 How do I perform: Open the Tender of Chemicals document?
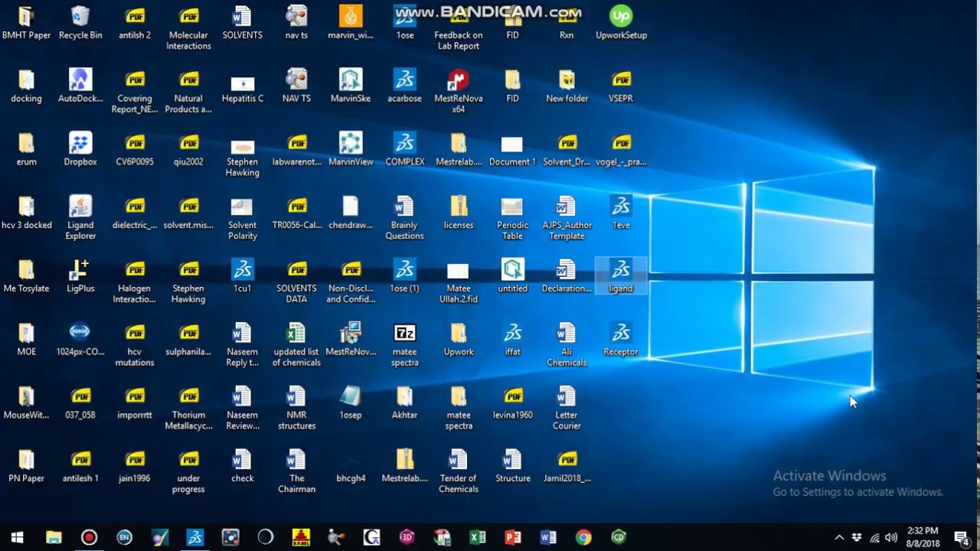pos(459,471)
